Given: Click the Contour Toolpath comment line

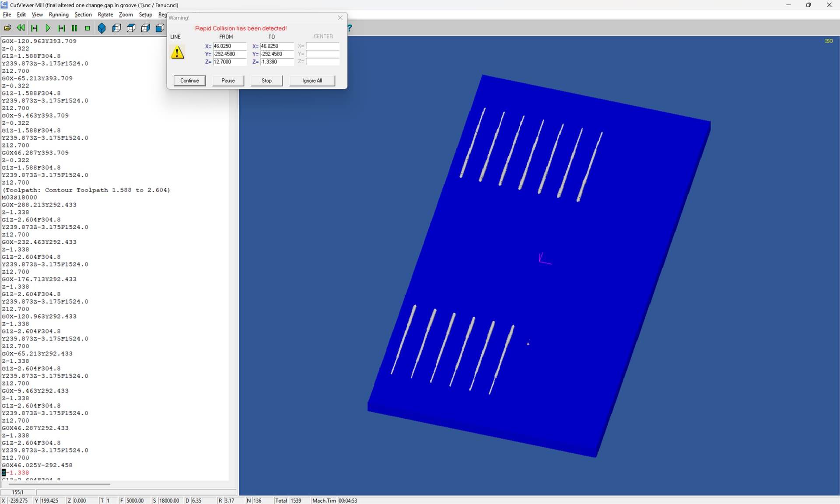Looking at the screenshot, I should pyautogui.click(x=86, y=190).
